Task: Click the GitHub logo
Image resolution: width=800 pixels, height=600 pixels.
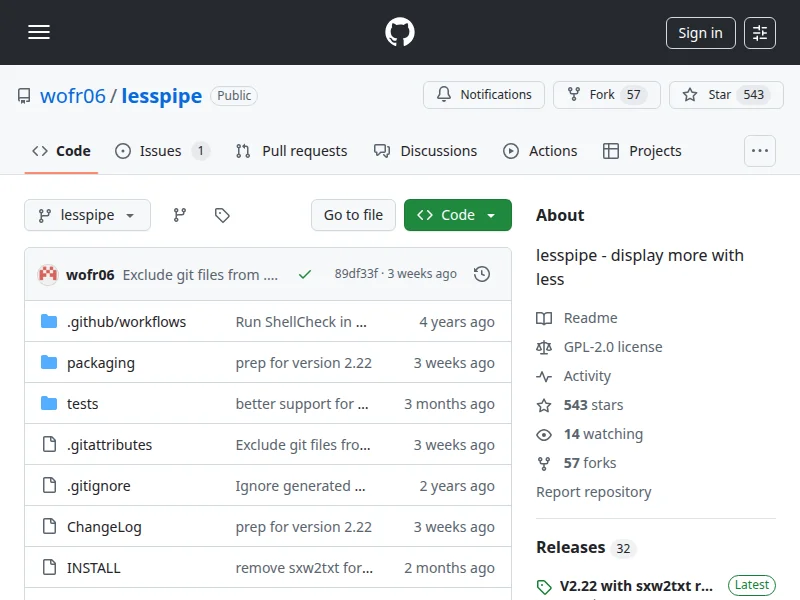Action: pyautogui.click(x=400, y=33)
